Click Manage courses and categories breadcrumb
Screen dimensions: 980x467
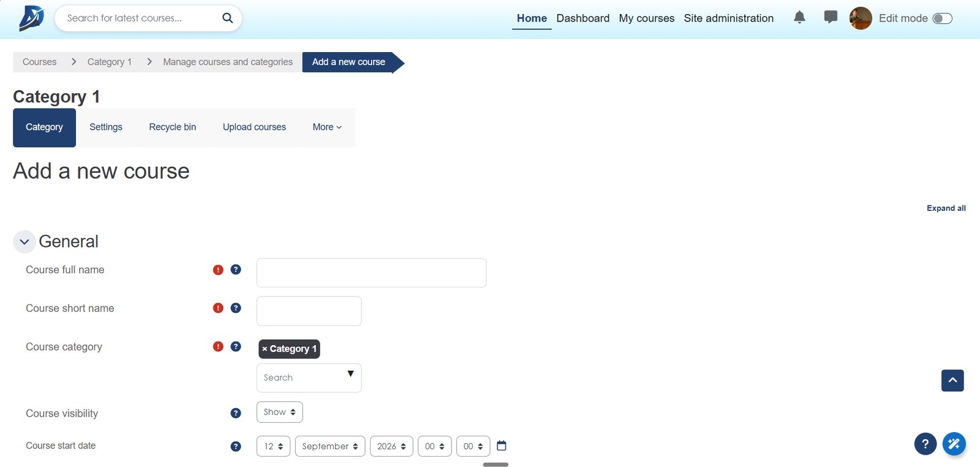(228, 62)
